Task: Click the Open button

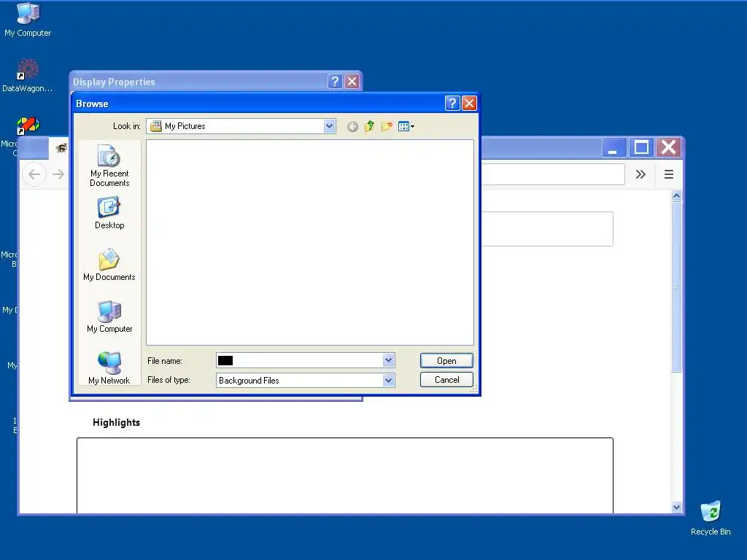Action: pos(446,360)
